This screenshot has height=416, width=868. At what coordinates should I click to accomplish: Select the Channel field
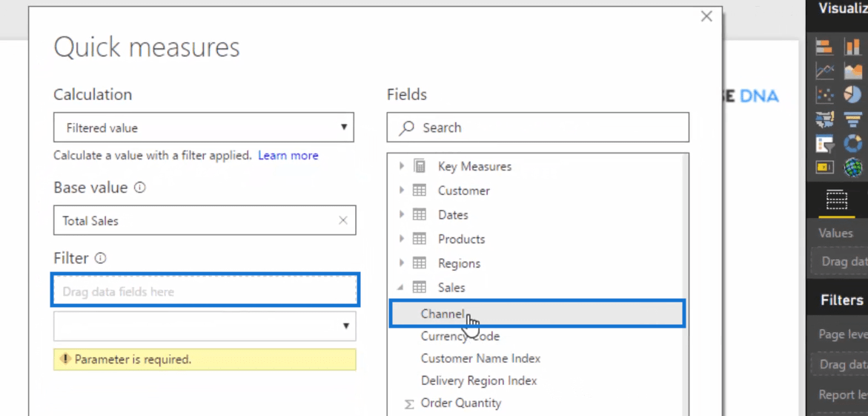537,314
